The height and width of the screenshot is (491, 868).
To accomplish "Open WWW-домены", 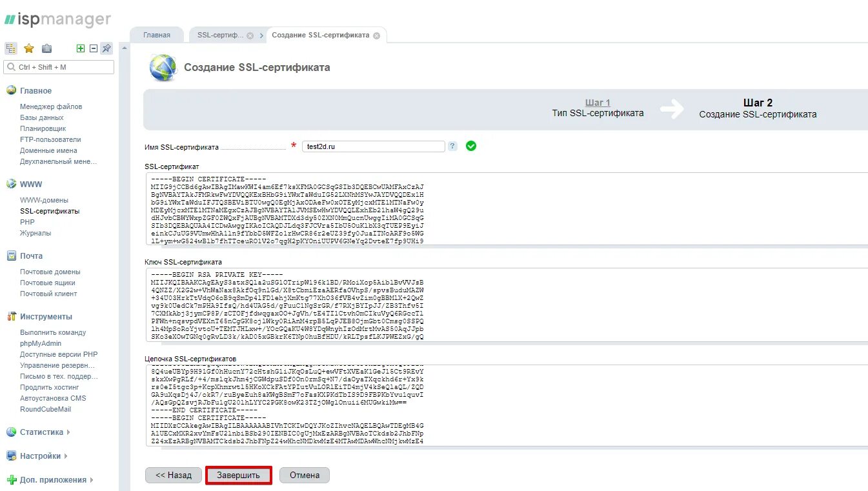I will [44, 200].
